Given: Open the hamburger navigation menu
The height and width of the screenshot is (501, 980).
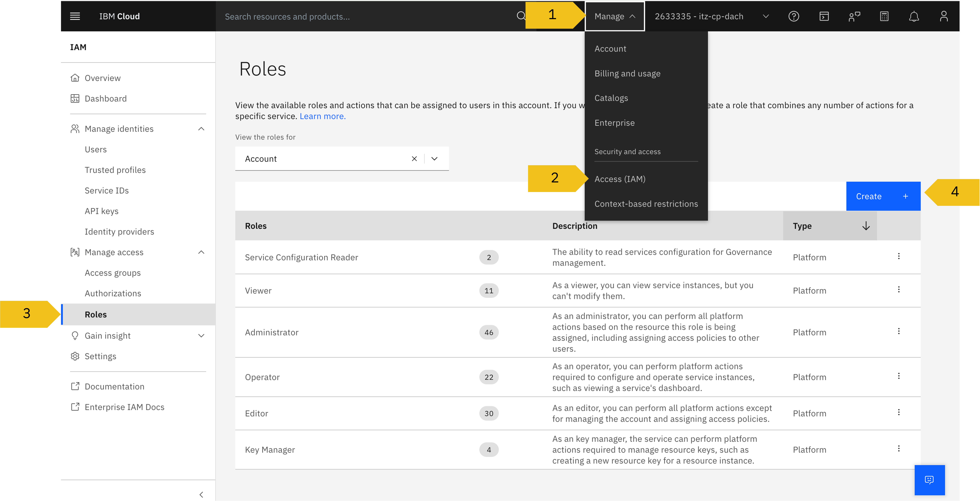Looking at the screenshot, I should 75,16.
